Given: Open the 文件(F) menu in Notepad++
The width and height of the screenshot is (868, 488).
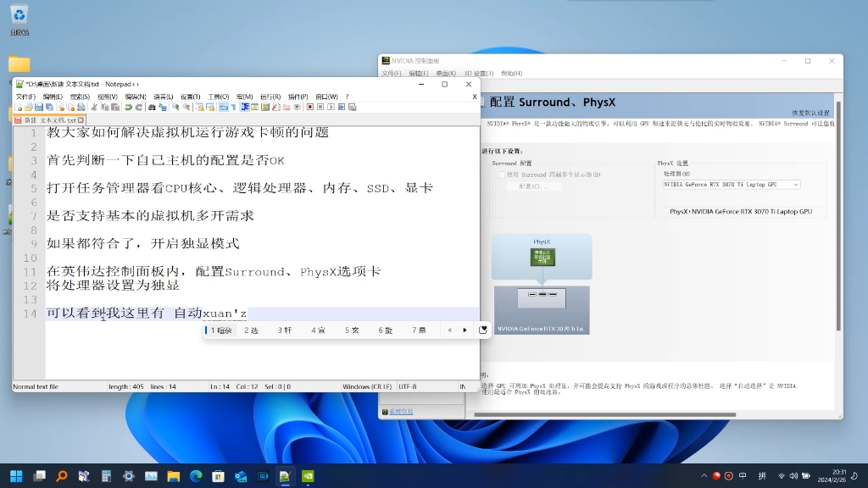Looking at the screenshot, I should 25,97.
